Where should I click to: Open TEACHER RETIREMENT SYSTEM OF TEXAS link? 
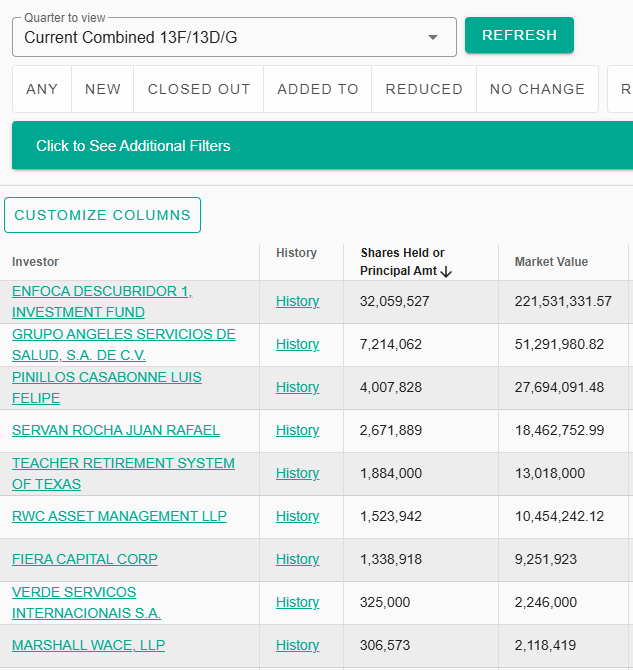[x=123, y=473]
